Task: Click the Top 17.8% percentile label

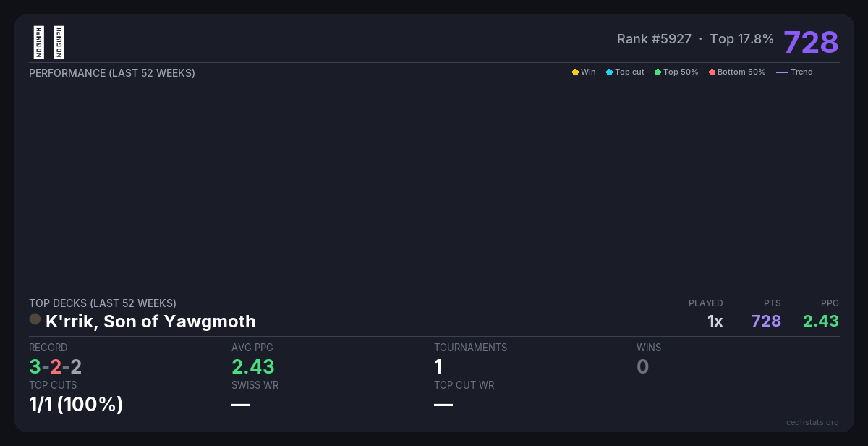Action: coord(741,39)
